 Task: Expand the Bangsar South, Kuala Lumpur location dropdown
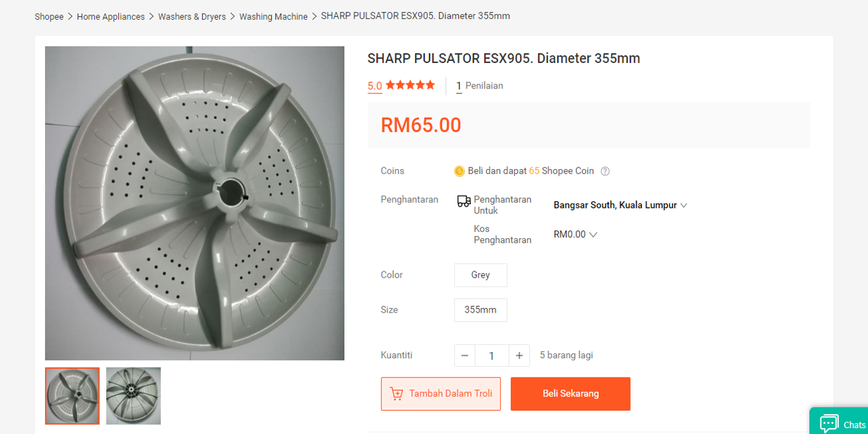pyautogui.click(x=684, y=205)
